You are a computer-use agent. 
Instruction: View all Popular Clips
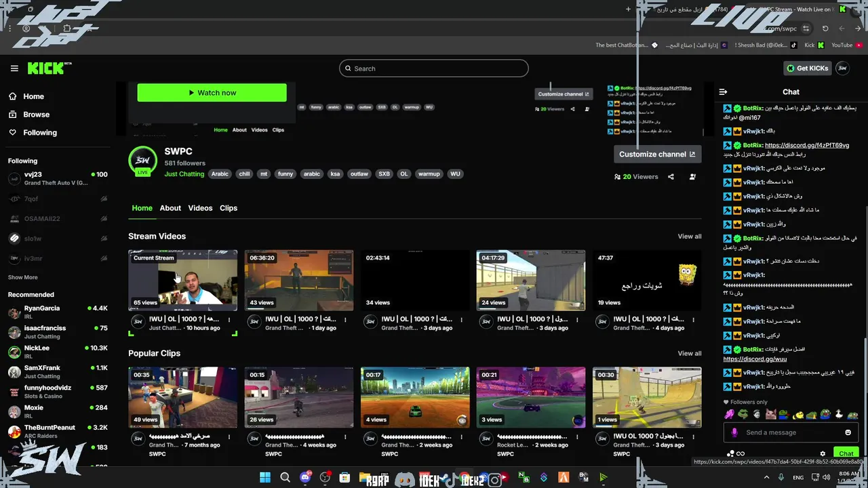(690, 353)
